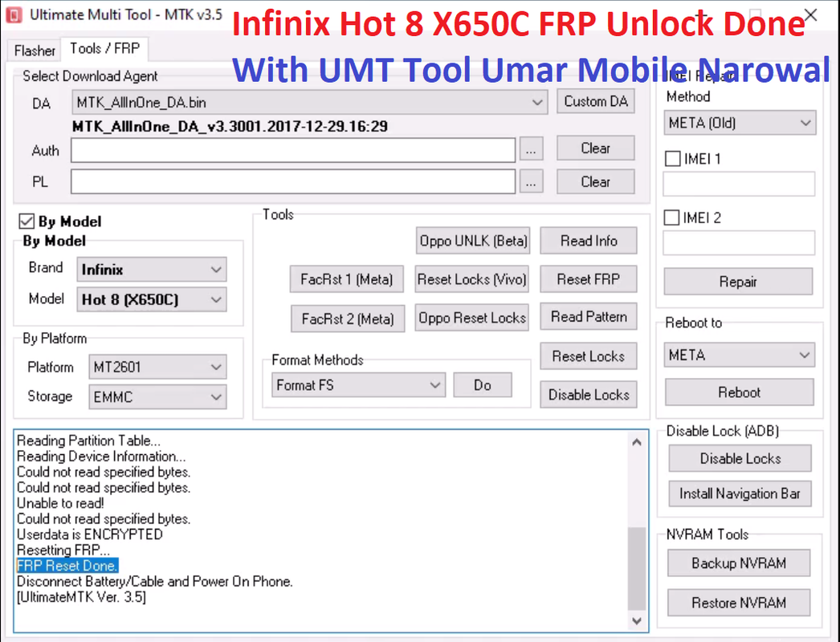Screen dimensions: 840x642
Task: Click the Ultimate Multi Tool app icon
Action: [x=14, y=15]
